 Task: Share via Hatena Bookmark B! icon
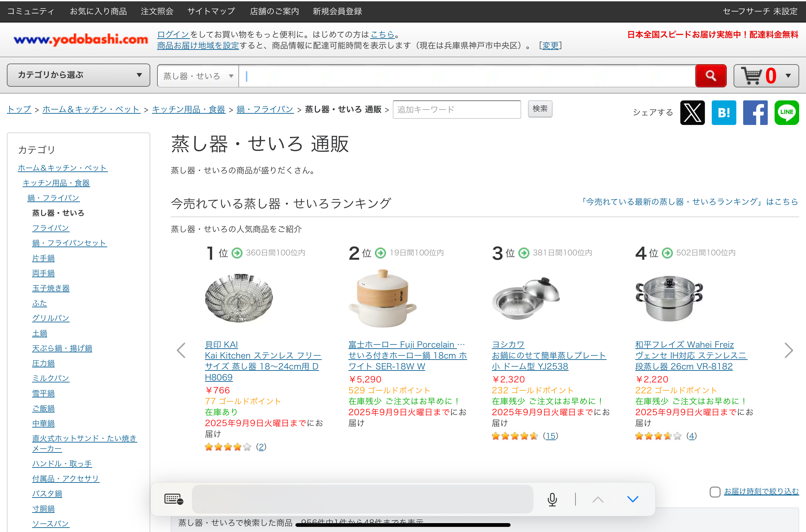pos(724,112)
